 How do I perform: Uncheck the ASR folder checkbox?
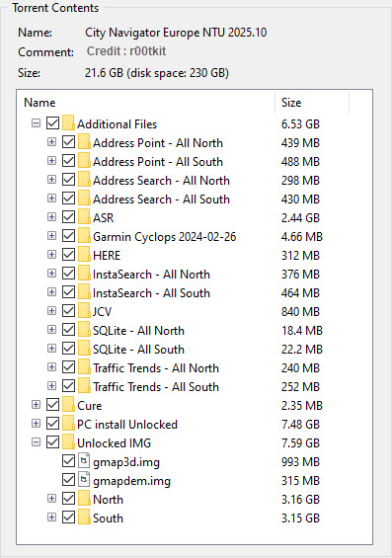coord(68,217)
